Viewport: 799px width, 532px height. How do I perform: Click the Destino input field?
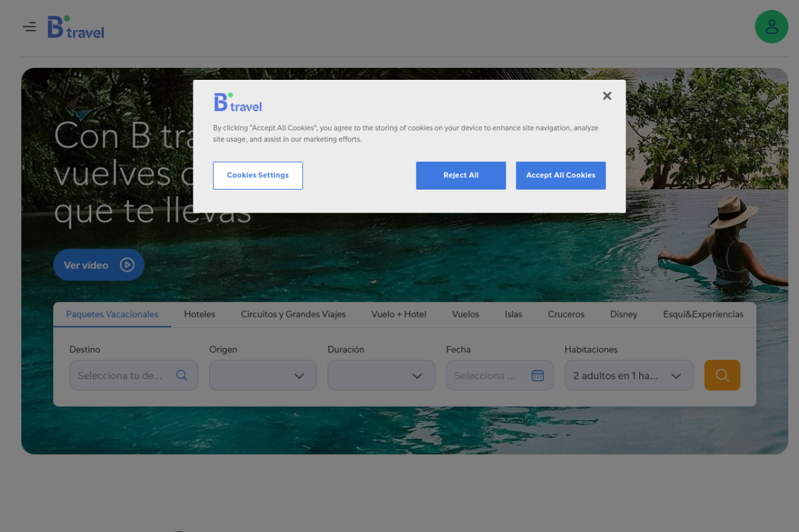120,375
